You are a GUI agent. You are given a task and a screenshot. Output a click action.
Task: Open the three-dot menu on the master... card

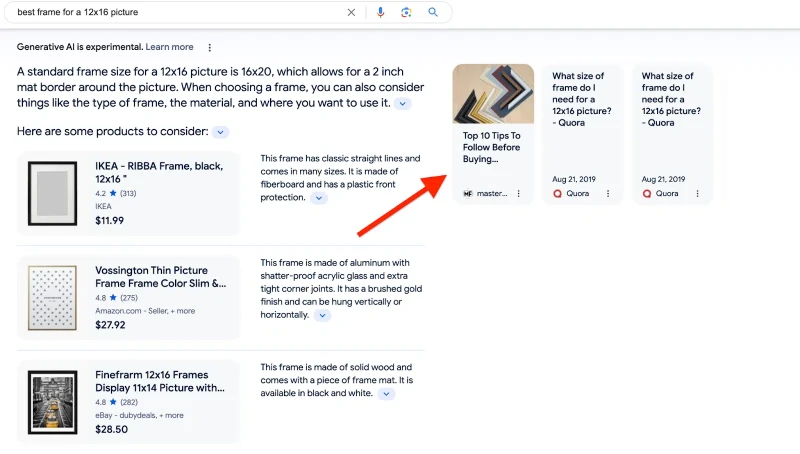[x=518, y=194]
